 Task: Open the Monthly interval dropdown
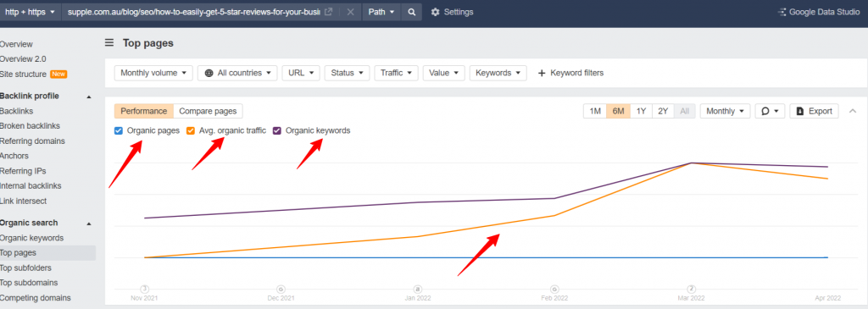(x=726, y=111)
